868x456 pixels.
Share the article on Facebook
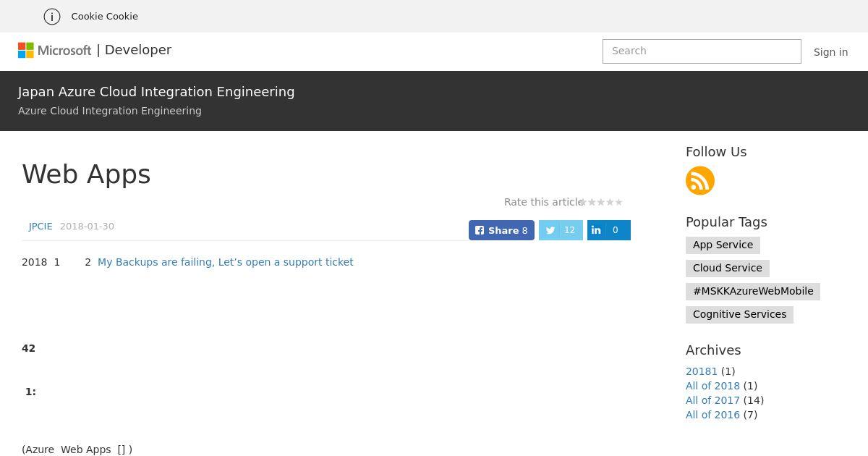(501, 230)
